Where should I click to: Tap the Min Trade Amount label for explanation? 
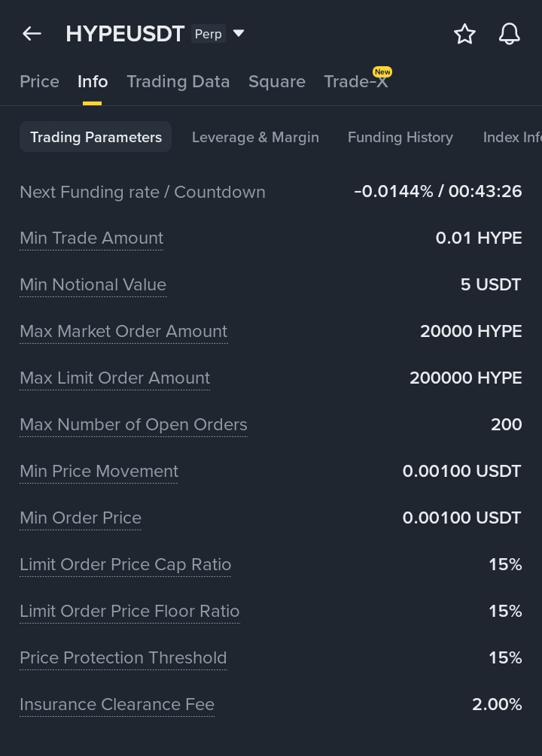pyautogui.click(x=91, y=238)
